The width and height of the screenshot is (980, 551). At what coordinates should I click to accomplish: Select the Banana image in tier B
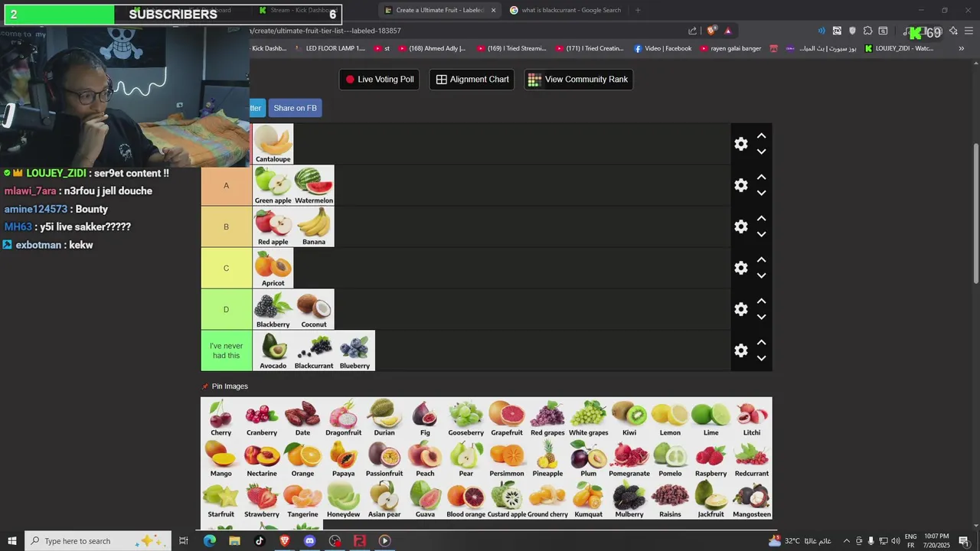point(314,227)
